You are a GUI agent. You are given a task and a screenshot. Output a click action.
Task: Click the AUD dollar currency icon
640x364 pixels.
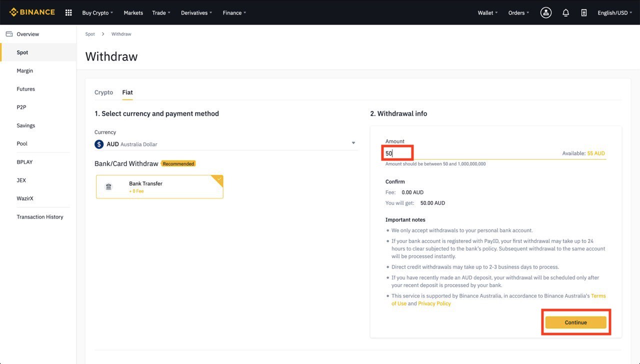click(x=99, y=144)
